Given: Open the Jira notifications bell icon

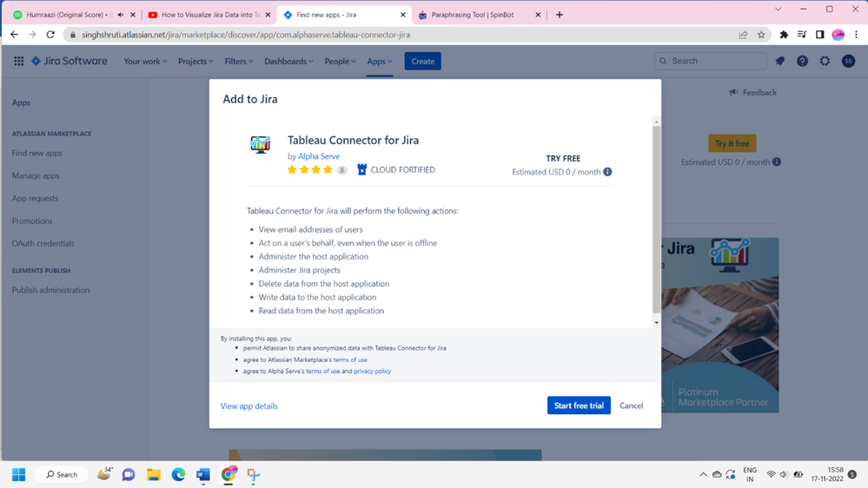Looking at the screenshot, I should tap(780, 62).
